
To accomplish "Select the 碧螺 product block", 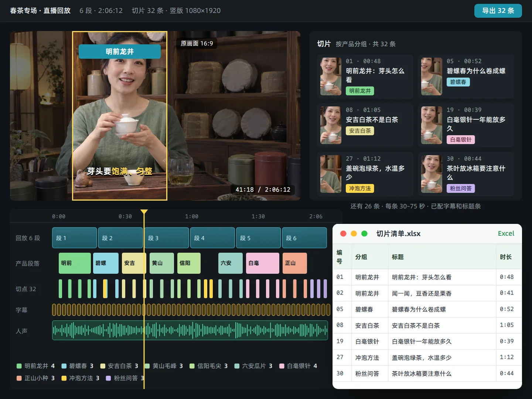I will [106, 263].
